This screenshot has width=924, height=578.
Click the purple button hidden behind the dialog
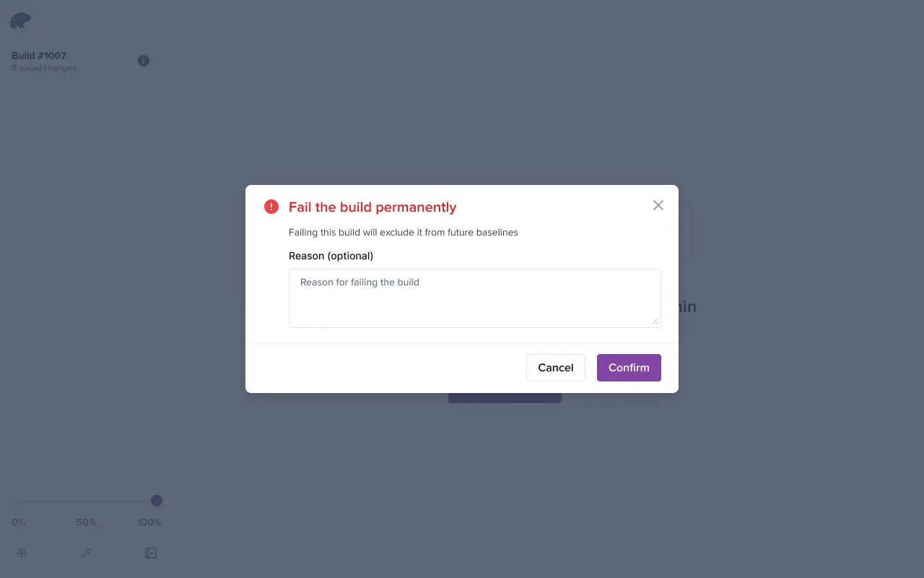505,398
